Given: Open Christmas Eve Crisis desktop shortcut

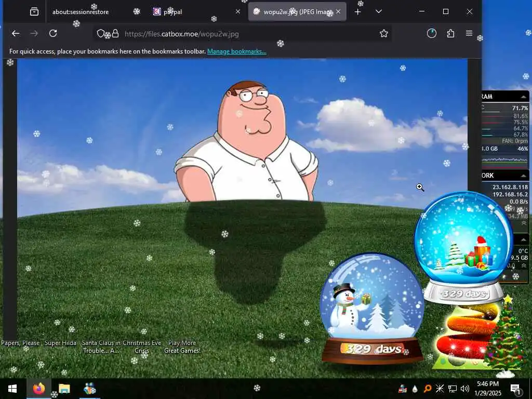Looking at the screenshot, I should (x=142, y=347).
